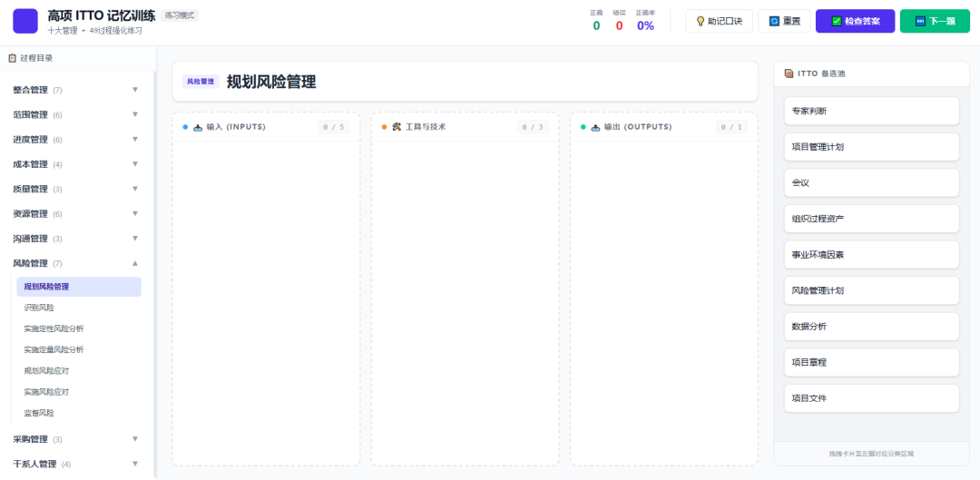The image size is (980, 480).
Task: Go to next question with 下一题
Action: click(935, 21)
